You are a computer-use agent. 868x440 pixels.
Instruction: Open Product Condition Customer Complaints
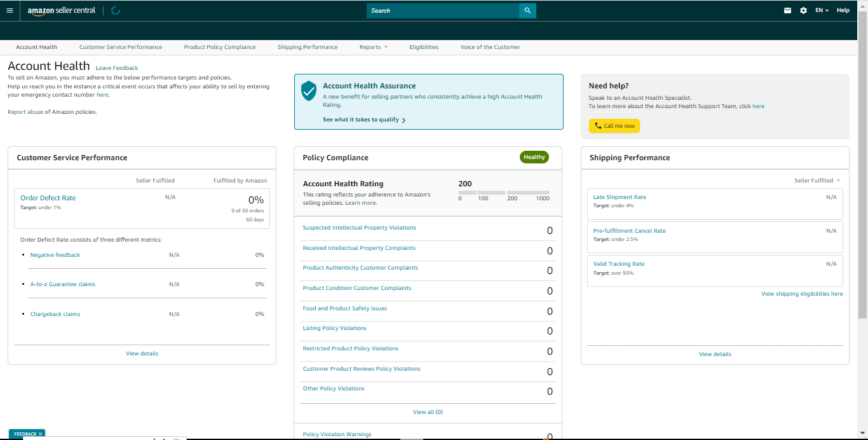[x=357, y=288]
